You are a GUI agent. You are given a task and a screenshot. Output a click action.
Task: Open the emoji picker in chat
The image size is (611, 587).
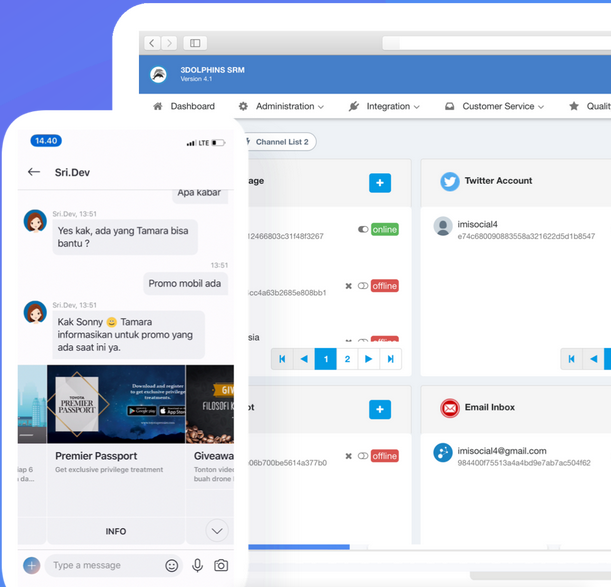[x=171, y=565]
